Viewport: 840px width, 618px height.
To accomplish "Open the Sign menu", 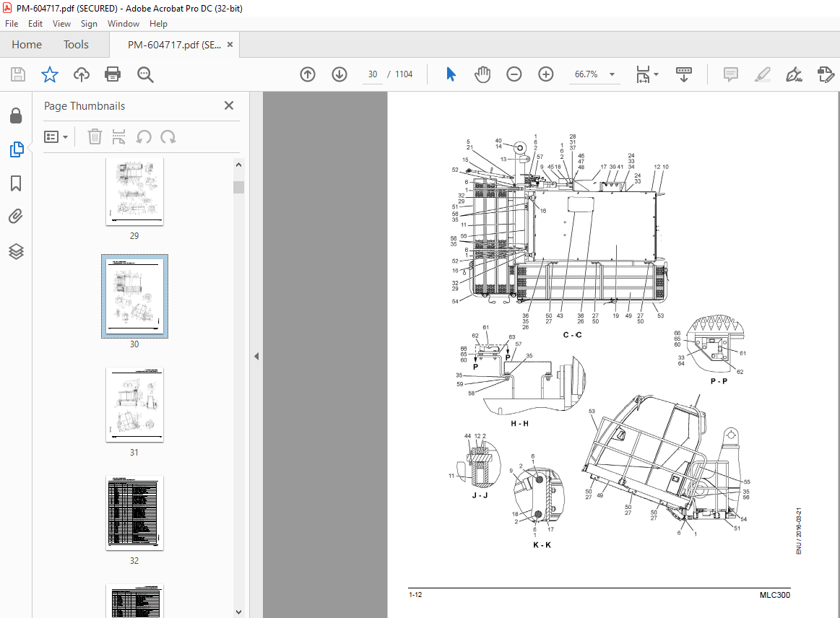I will click(x=89, y=24).
